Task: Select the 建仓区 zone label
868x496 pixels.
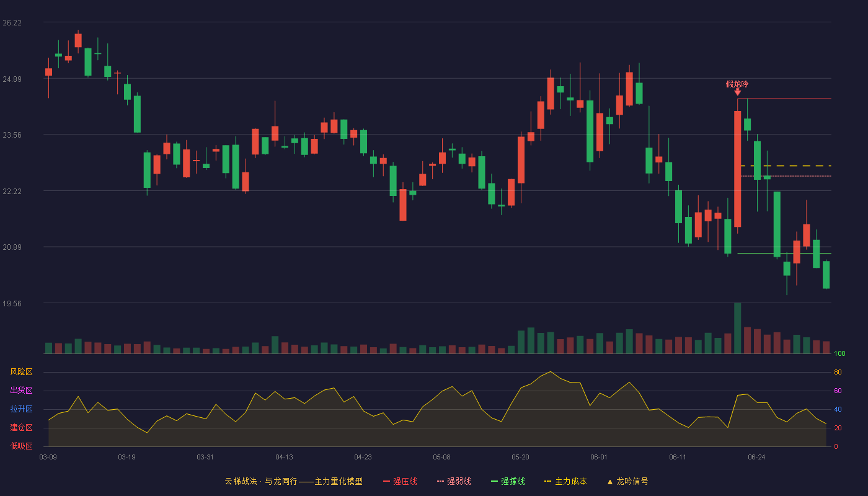Action: [21, 428]
